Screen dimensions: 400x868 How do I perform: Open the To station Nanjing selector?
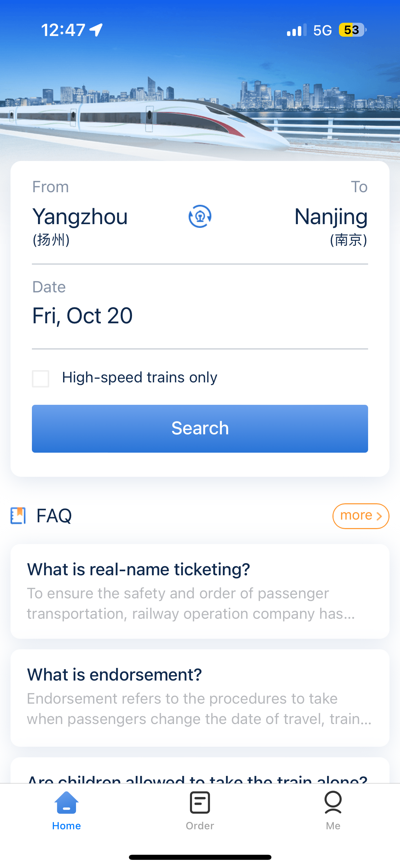coord(331,225)
